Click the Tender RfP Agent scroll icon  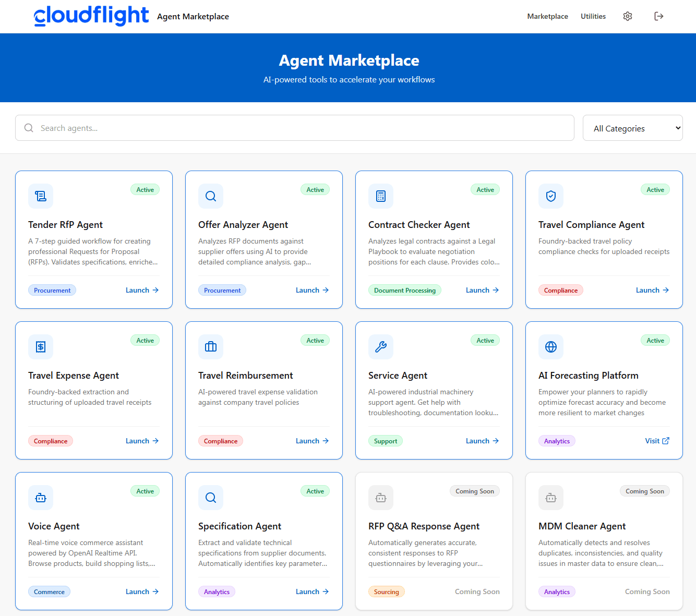41,196
